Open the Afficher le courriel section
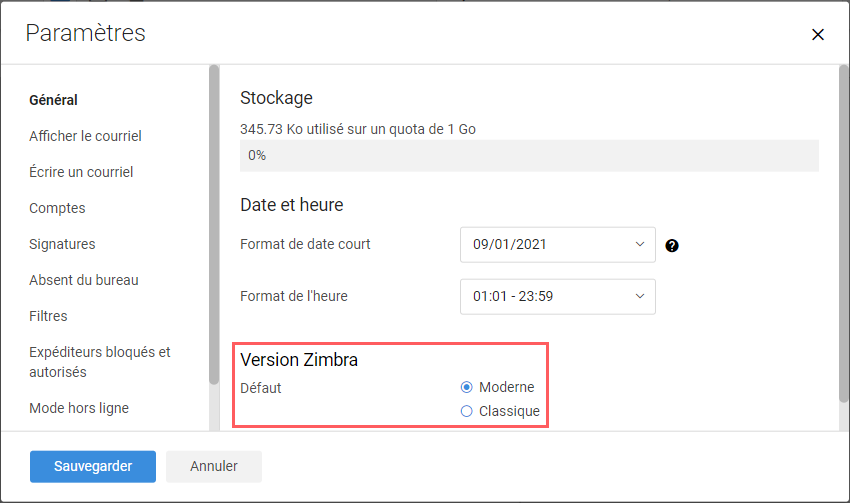850x503 pixels. coord(85,136)
